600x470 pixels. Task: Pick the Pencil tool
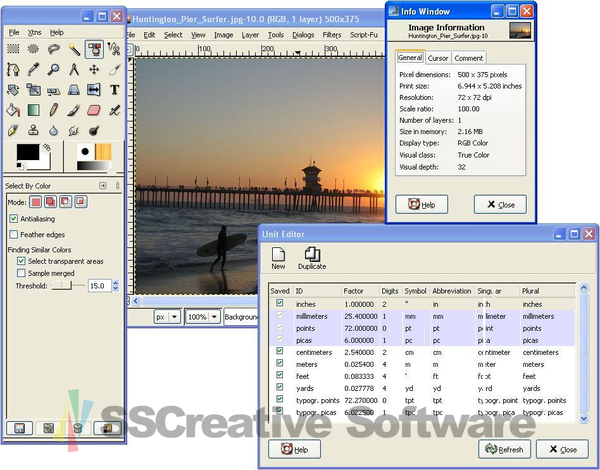[54, 110]
